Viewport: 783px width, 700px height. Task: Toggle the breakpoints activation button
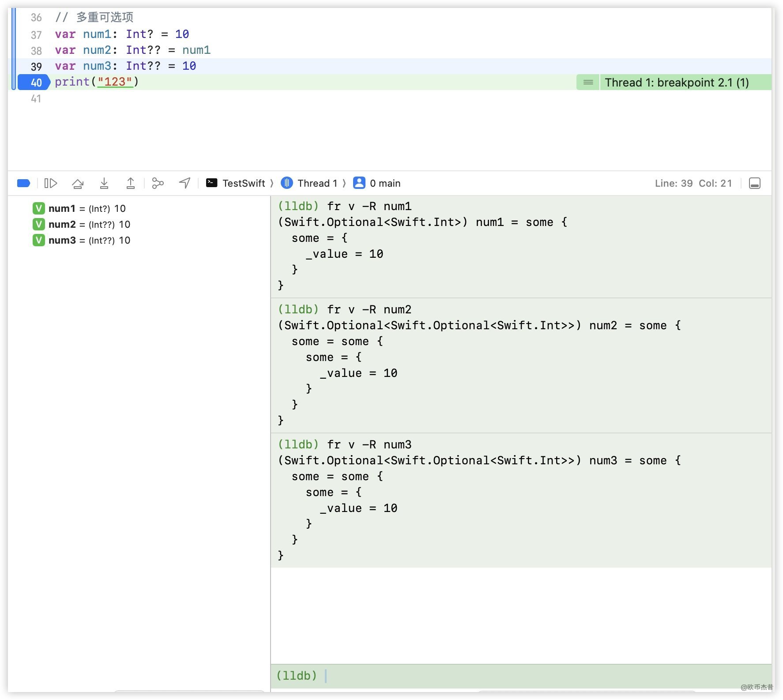point(23,183)
